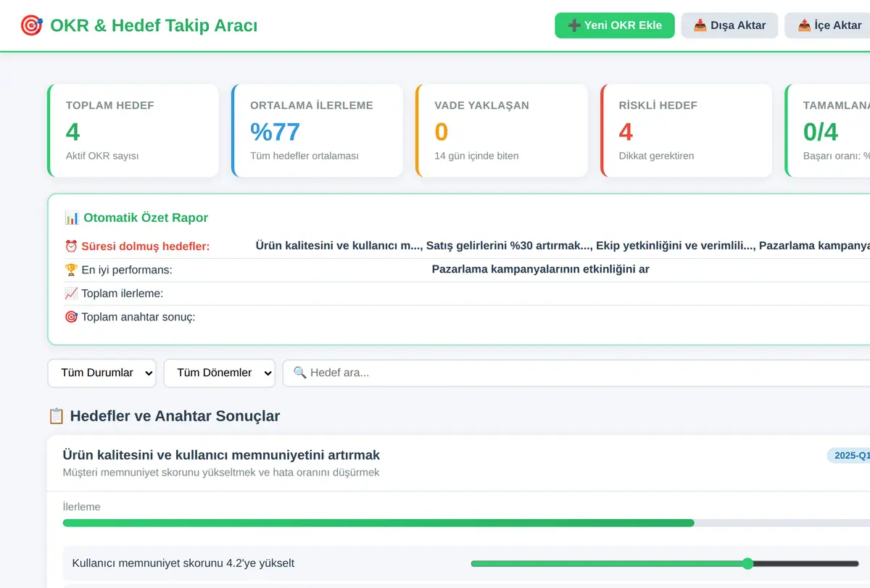Add a new OKR with 'Yeni OKR Ekle'

(615, 25)
